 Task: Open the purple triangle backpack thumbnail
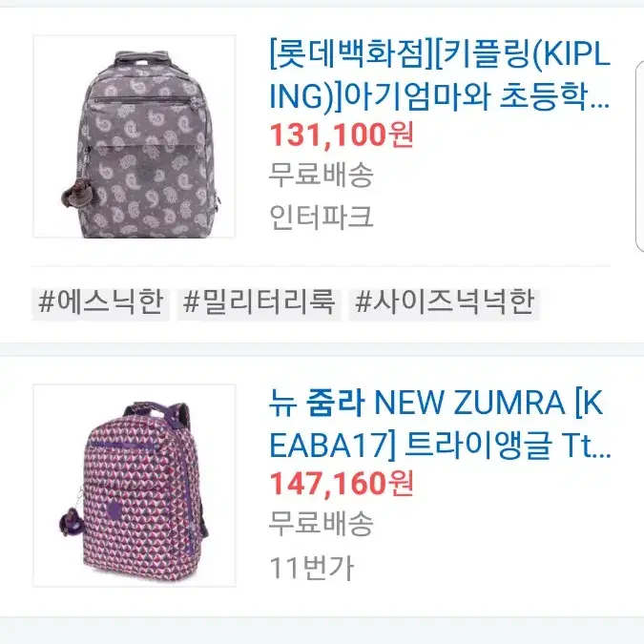(x=135, y=486)
